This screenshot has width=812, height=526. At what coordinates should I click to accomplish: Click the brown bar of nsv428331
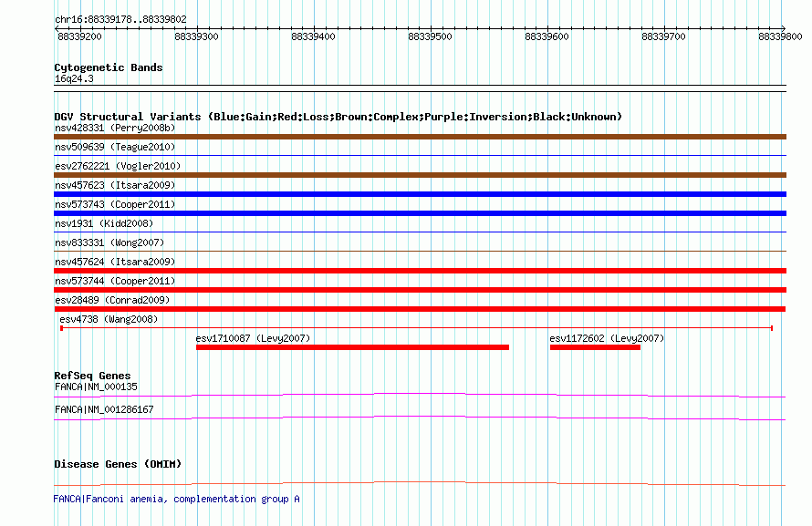click(420, 137)
